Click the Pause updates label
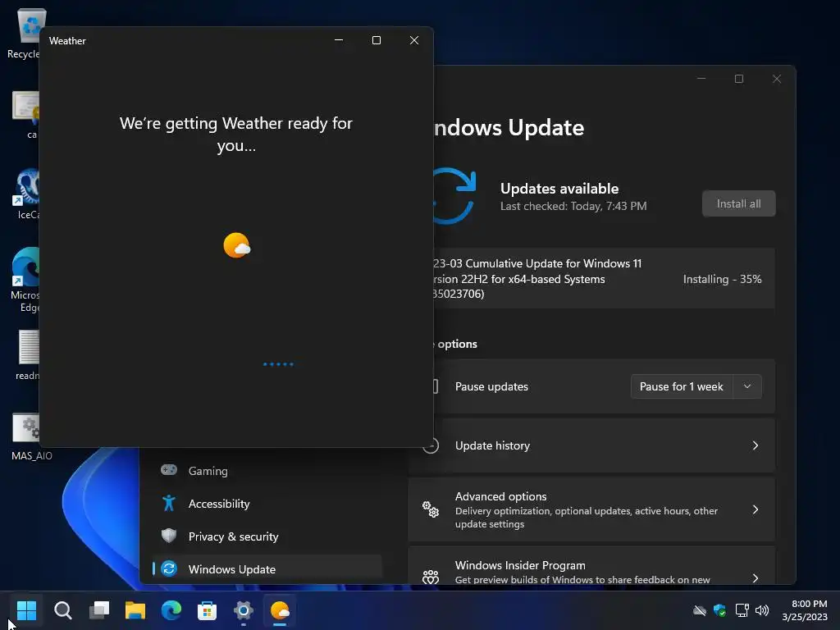Viewport: 840px width, 630px height. pyautogui.click(x=491, y=386)
